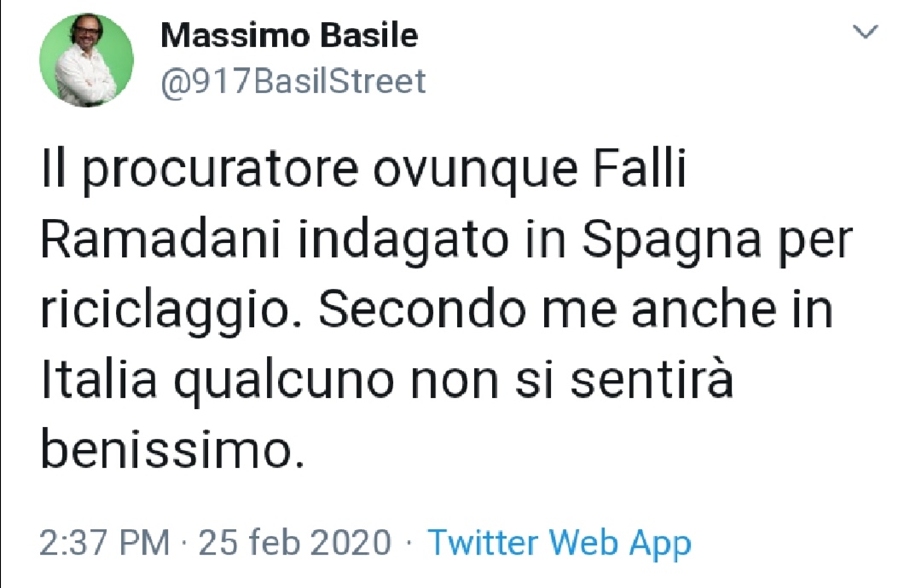Select the display name Massimo Basile
The width and height of the screenshot is (921, 588).
pyautogui.click(x=289, y=36)
